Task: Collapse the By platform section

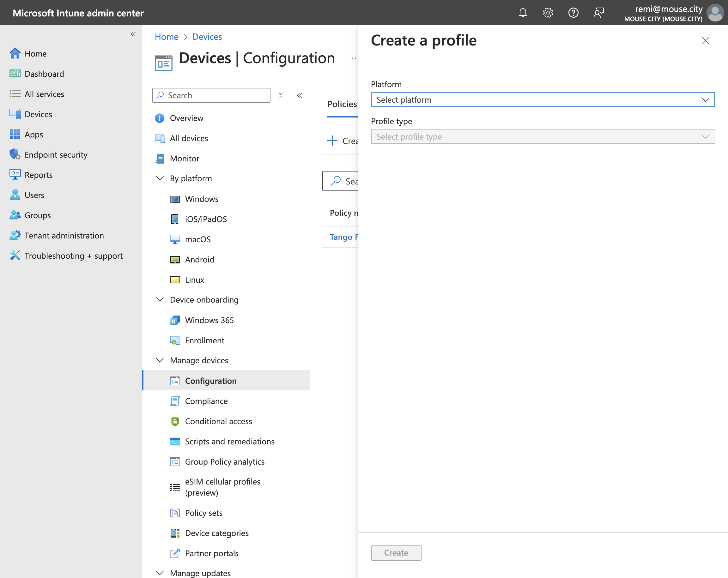Action: coord(160,178)
